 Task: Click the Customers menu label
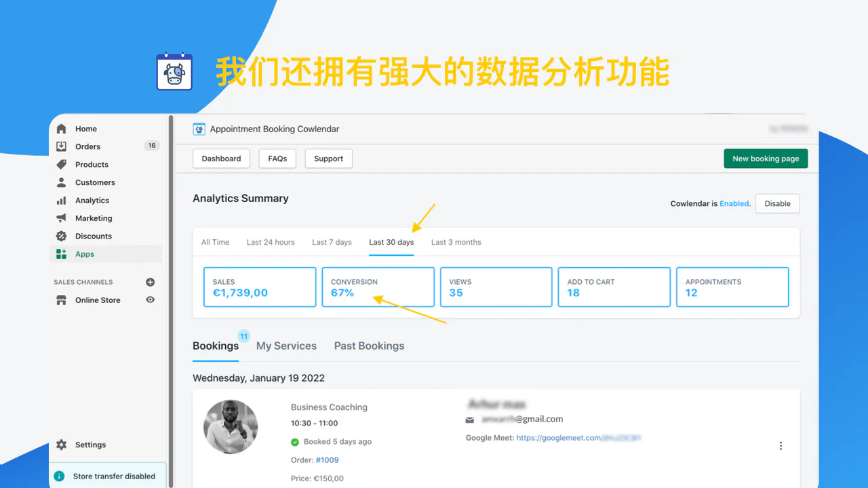tap(95, 182)
